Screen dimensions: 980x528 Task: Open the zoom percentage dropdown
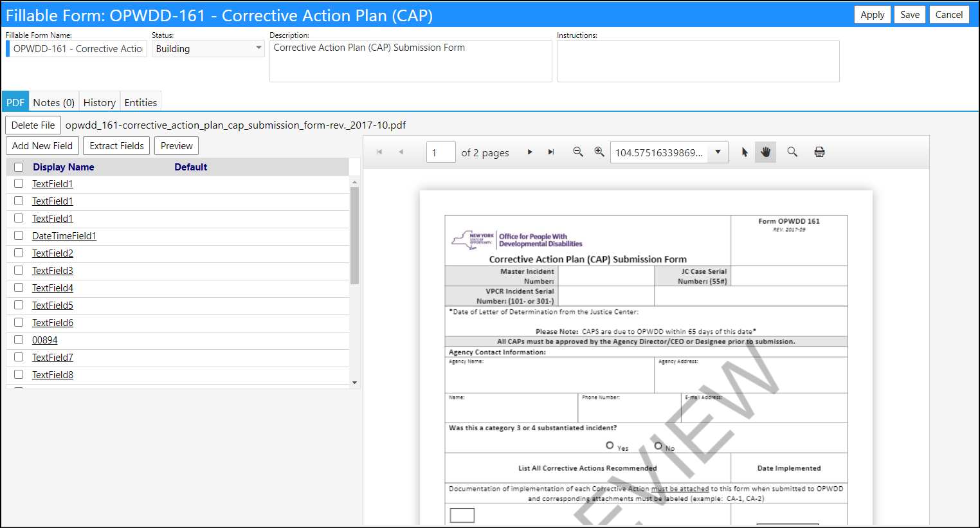pyautogui.click(x=718, y=152)
